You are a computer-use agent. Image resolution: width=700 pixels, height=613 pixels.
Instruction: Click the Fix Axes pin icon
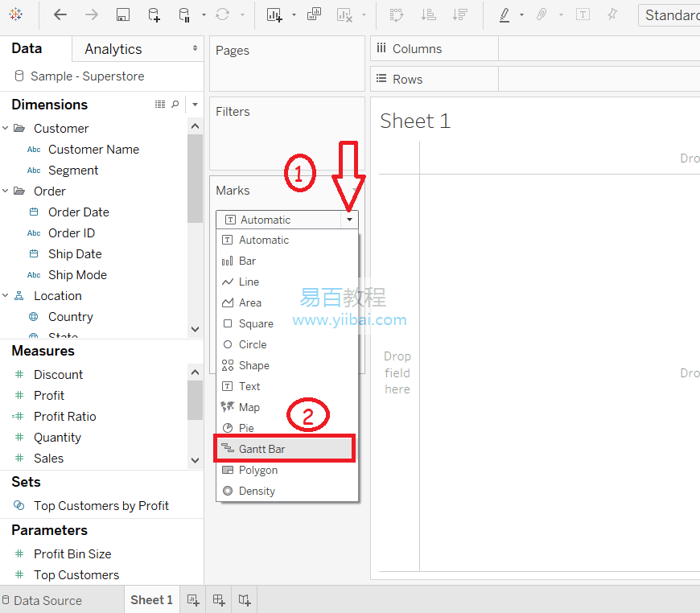(x=612, y=14)
